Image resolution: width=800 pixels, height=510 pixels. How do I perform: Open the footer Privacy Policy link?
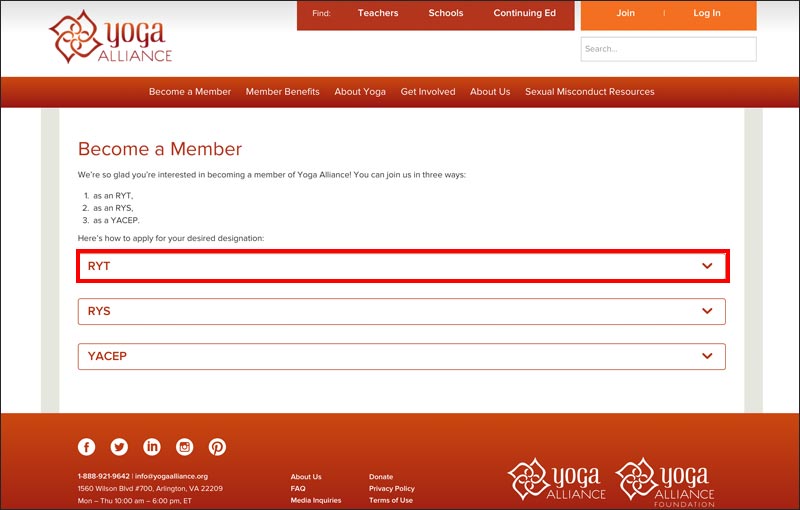click(392, 489)
